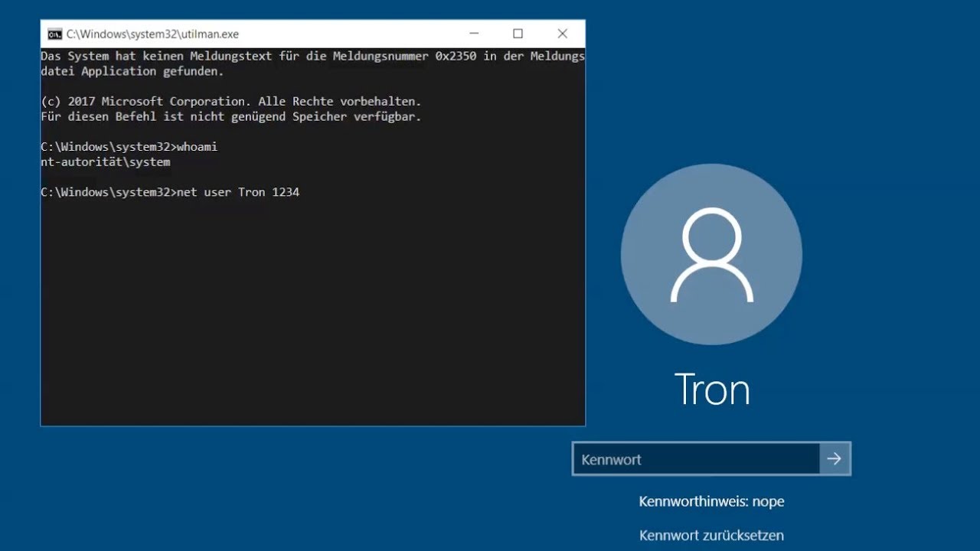Click the Tron user avatar picture

(711, 255)
